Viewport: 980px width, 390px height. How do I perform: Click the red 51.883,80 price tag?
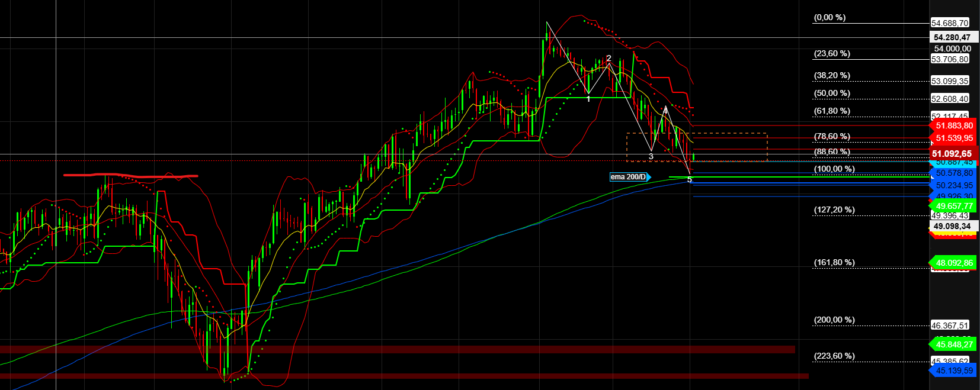click(x=953, y=125)
